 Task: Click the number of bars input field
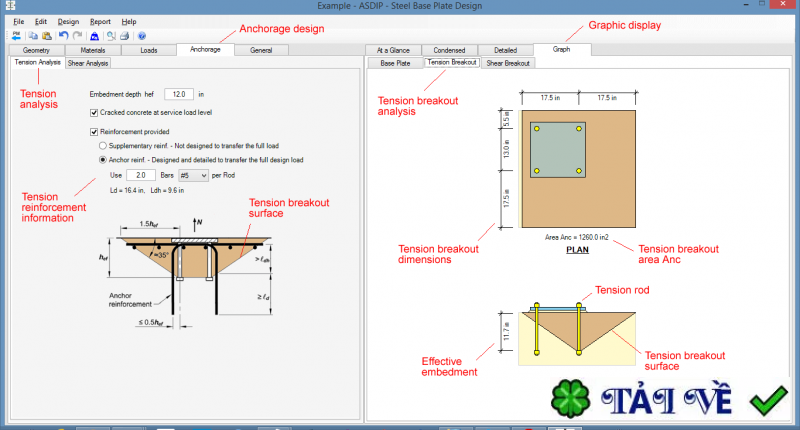(139, 175)
